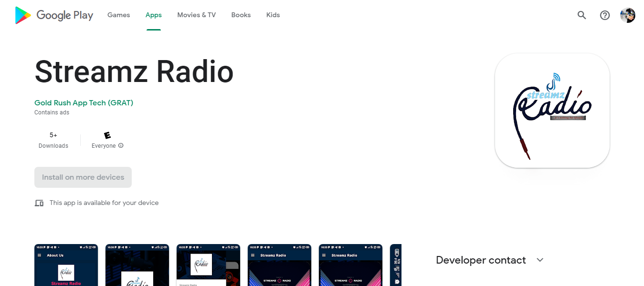Screen dimensions: 644x286
Task: Click the partially visible last screenshot
Action: 396,265
